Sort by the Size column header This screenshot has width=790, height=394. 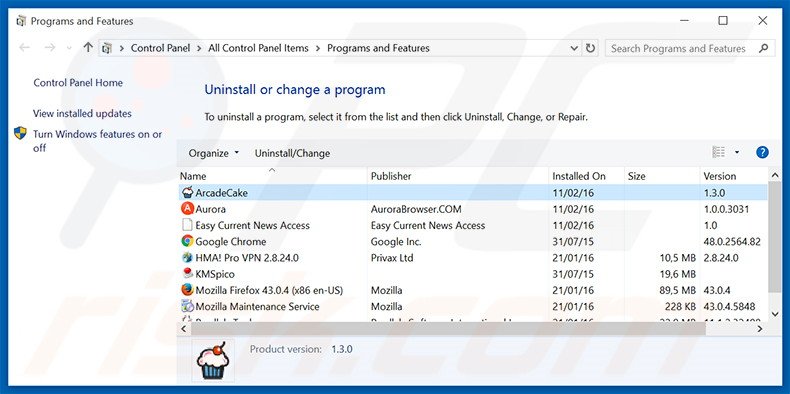[x=662, y=176]
